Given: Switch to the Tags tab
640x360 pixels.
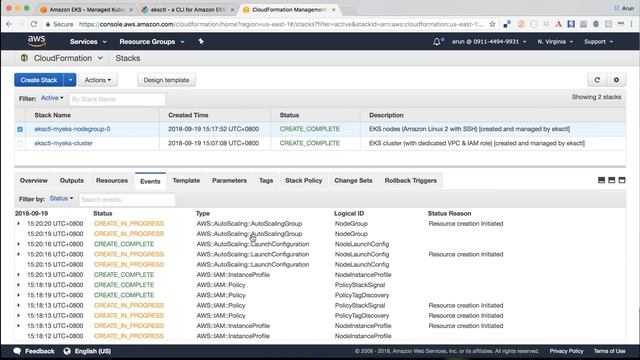Looking at the screenshot, I should (266, 180).
